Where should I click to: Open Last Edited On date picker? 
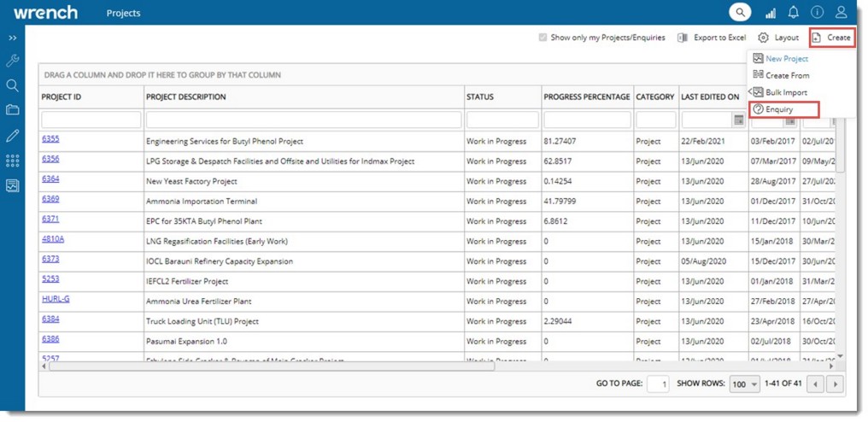(x=738, y=120)
